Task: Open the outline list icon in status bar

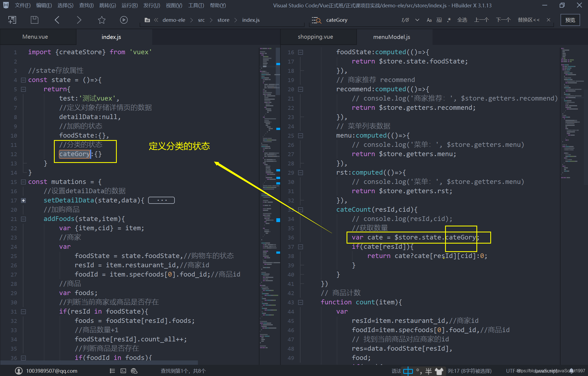Action: pyautogui.click(x=112, y=371)
